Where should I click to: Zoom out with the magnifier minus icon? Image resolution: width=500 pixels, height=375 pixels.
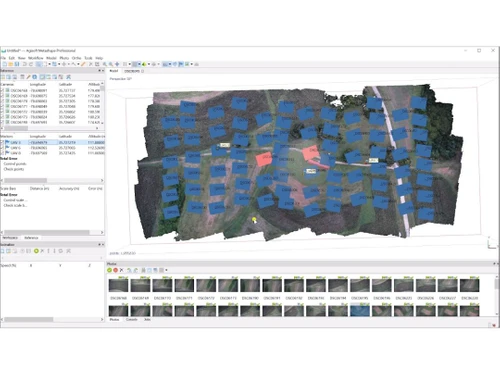pyautogui.click(x=111, y=64)
